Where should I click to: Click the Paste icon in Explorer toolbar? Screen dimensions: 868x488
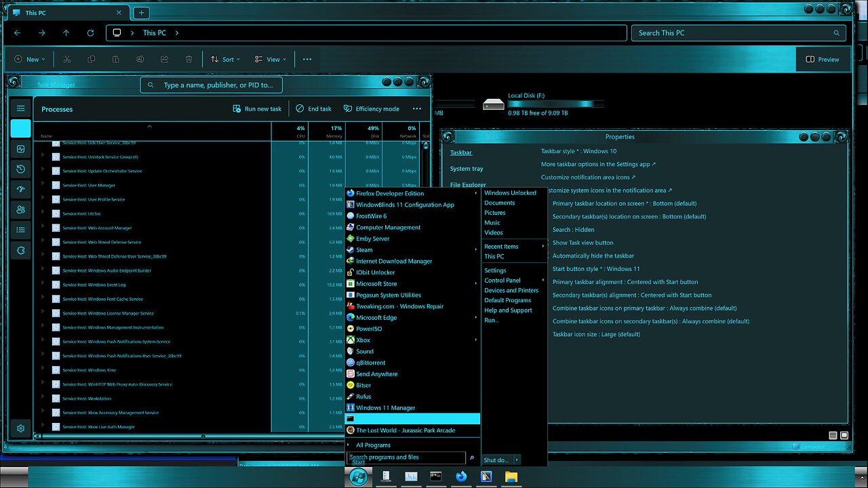coord(115,59)
